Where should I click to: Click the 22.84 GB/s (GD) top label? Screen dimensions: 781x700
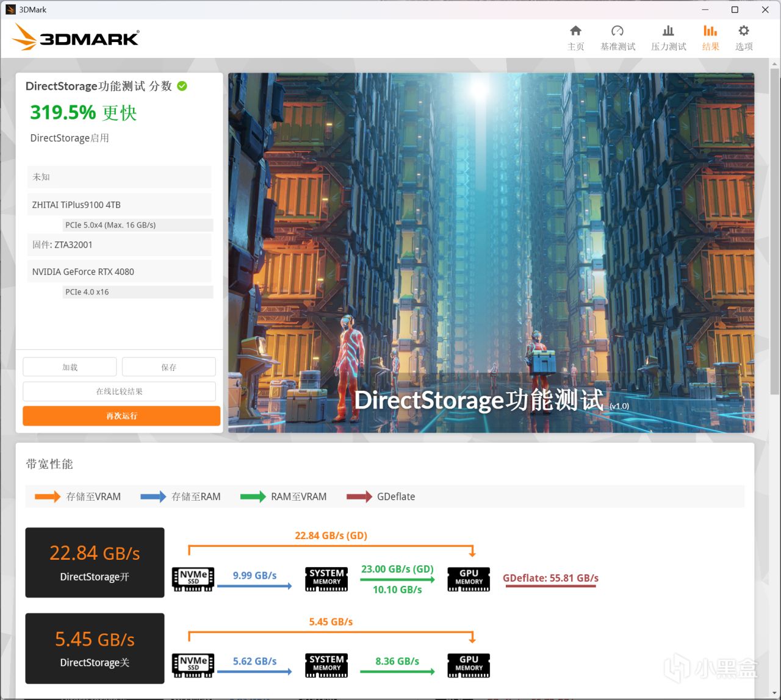pos(331,536)
